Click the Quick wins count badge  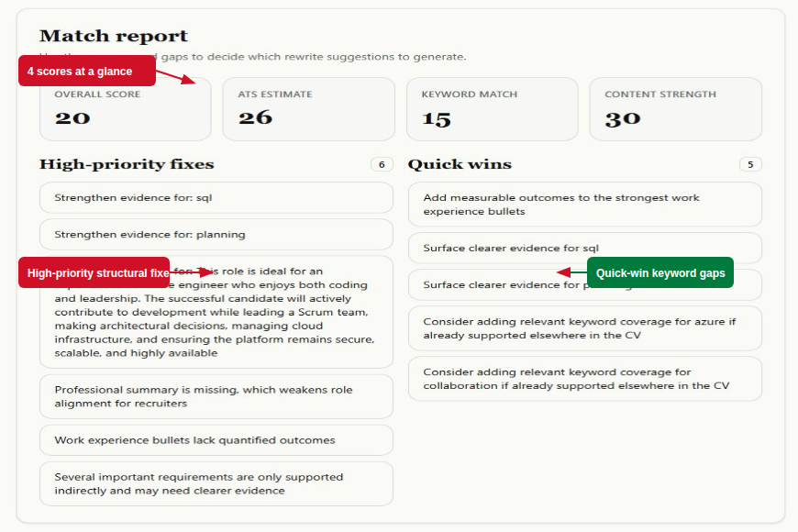pyautogui.click(x=750, y=164)
